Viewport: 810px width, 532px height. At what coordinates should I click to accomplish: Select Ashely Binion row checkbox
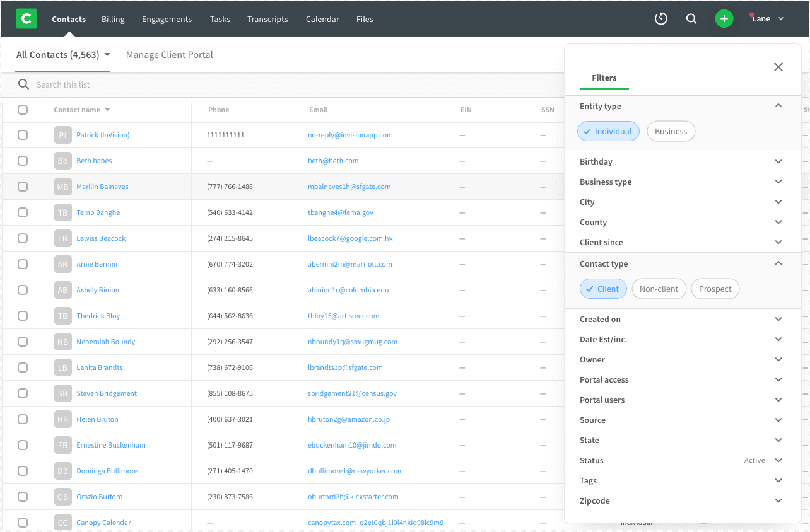(23, 290)
